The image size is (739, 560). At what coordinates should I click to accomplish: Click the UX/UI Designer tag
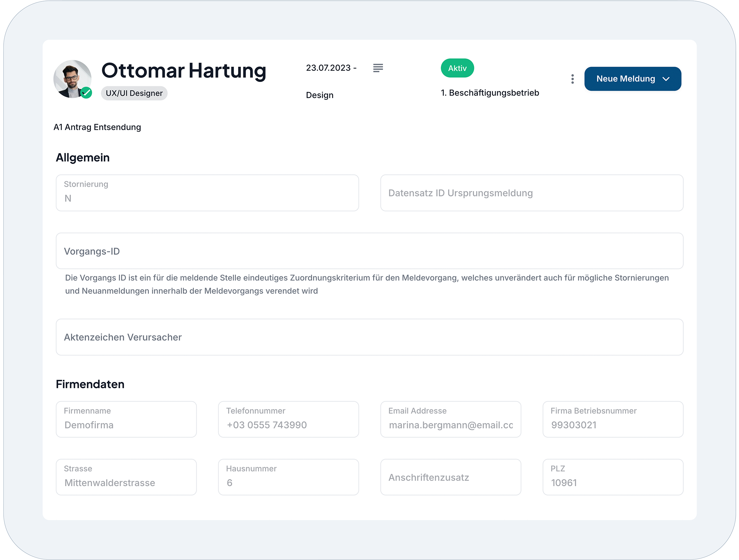point(134,93)
